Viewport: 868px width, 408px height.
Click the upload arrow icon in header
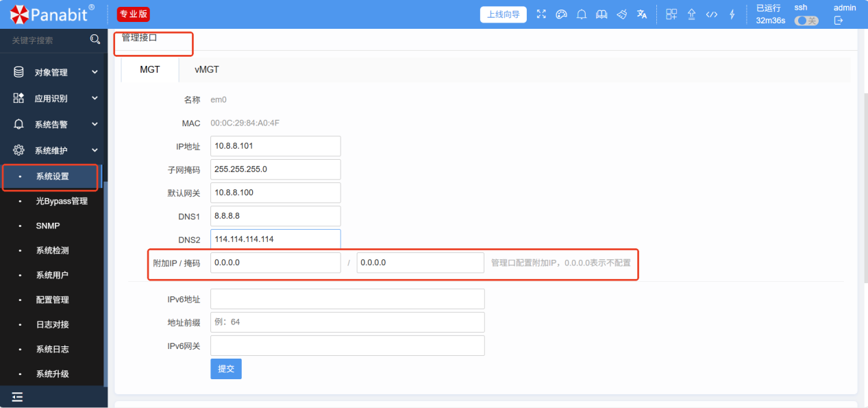coord(691,14)
